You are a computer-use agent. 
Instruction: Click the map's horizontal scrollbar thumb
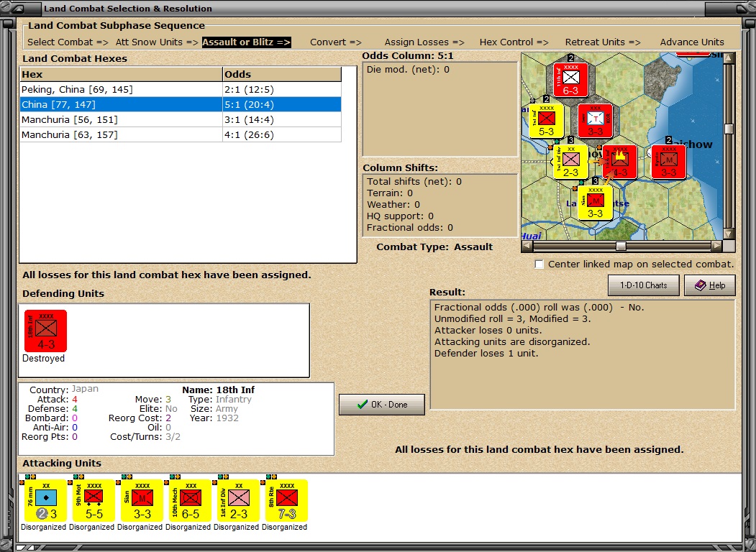click(x=621, y=247)
